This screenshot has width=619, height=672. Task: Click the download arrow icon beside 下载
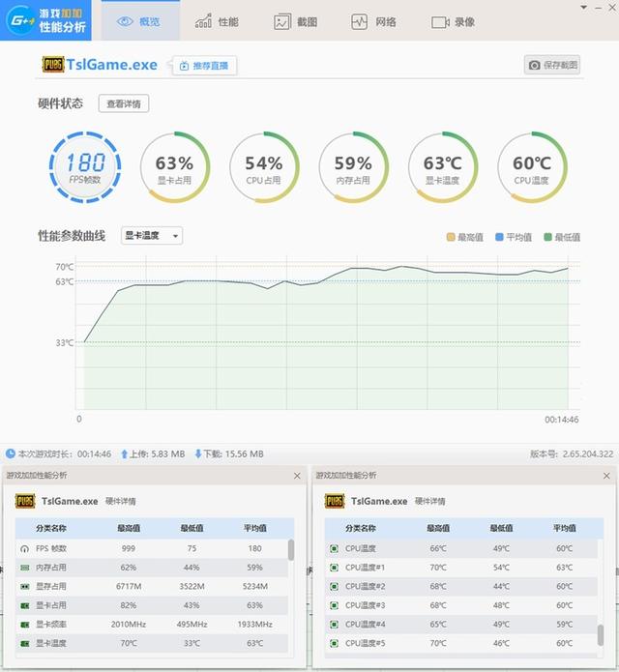tap(198, 453)
